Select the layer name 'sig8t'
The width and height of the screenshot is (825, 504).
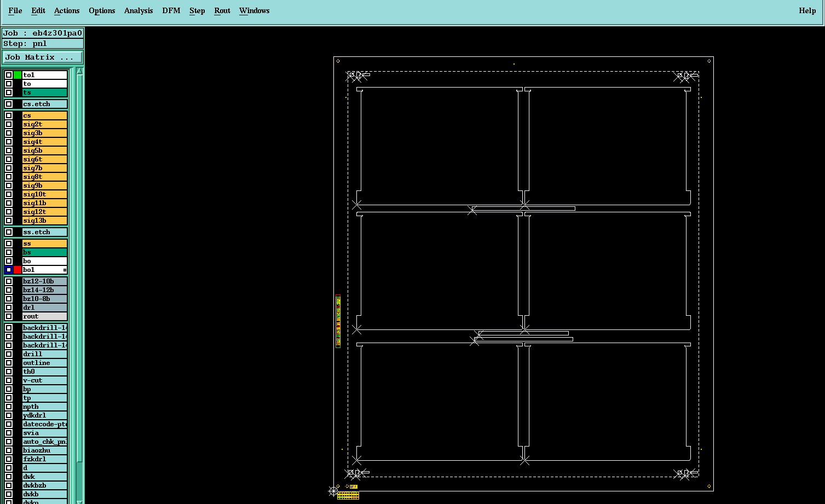[x=44, y=177]
